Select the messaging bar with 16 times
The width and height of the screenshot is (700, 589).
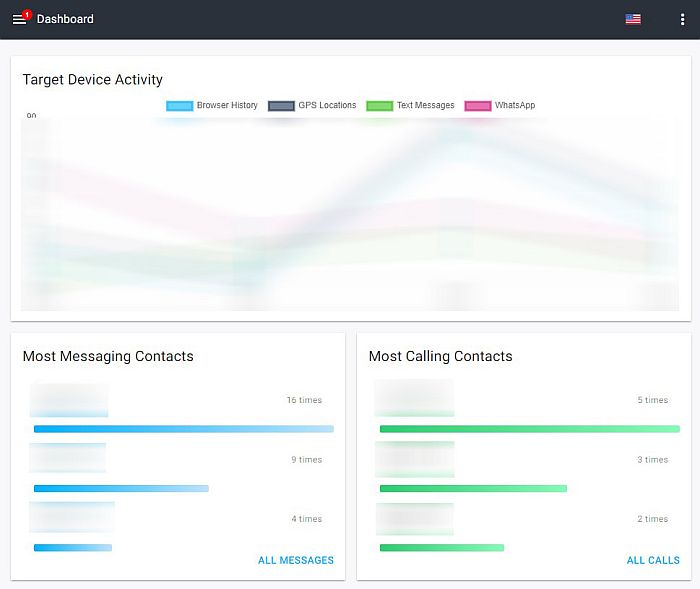click(x=184, y=429)
